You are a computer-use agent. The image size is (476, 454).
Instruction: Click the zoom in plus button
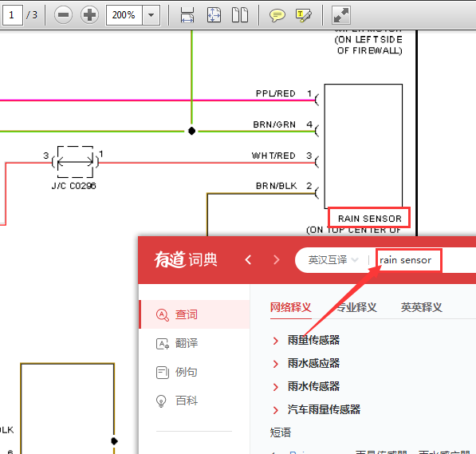[89, 15]
